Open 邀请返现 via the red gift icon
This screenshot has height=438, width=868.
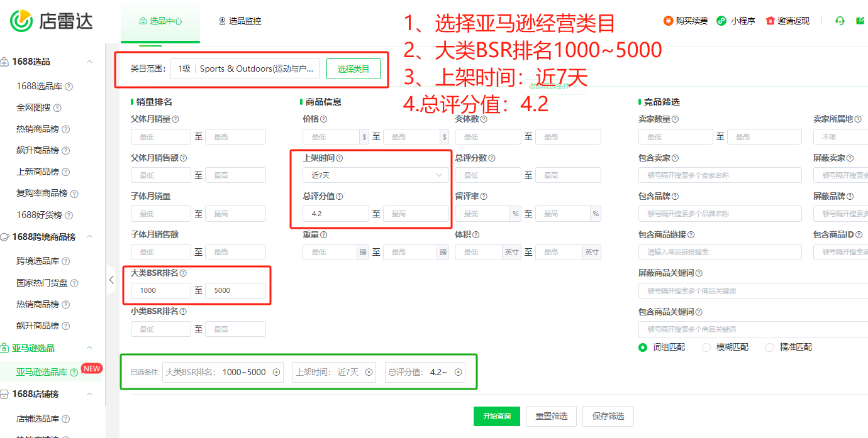(771, 20)
